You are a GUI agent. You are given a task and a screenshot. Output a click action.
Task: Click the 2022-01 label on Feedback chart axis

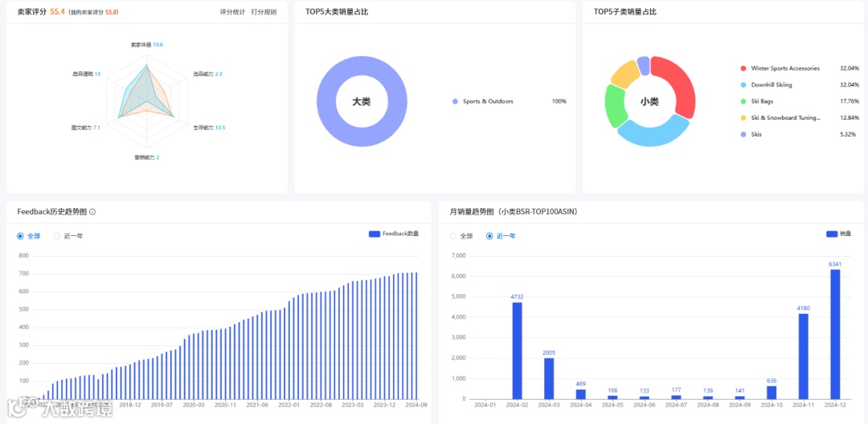pos(289,406)
